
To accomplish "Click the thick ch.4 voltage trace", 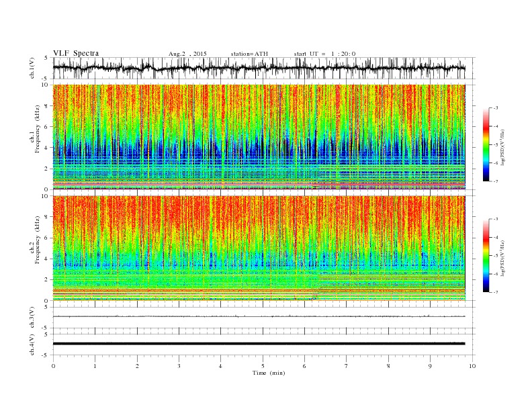I will (259, 344).
